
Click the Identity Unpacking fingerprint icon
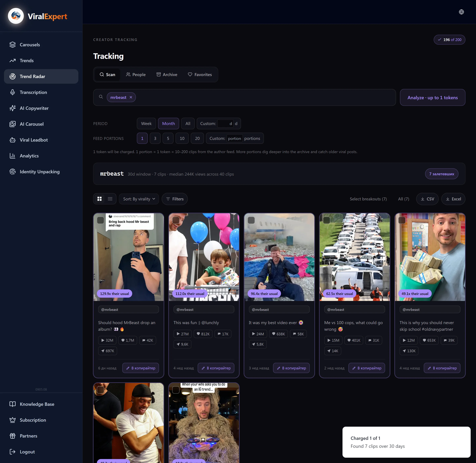(x=12, y=172)
